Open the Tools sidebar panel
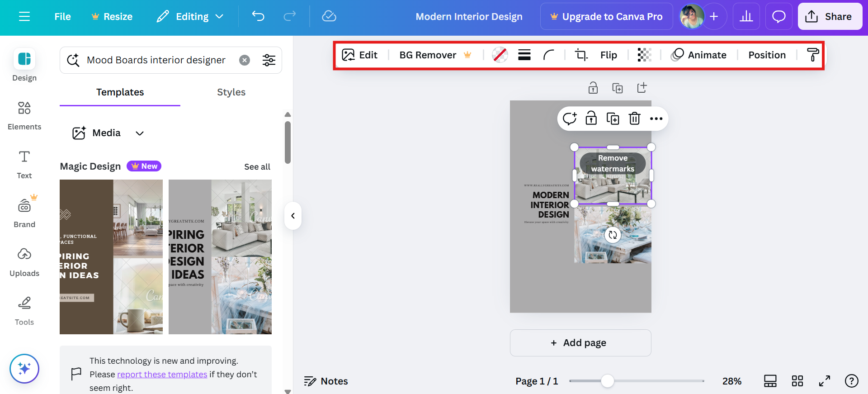This screenshot has height=394, width=868. 24,311
